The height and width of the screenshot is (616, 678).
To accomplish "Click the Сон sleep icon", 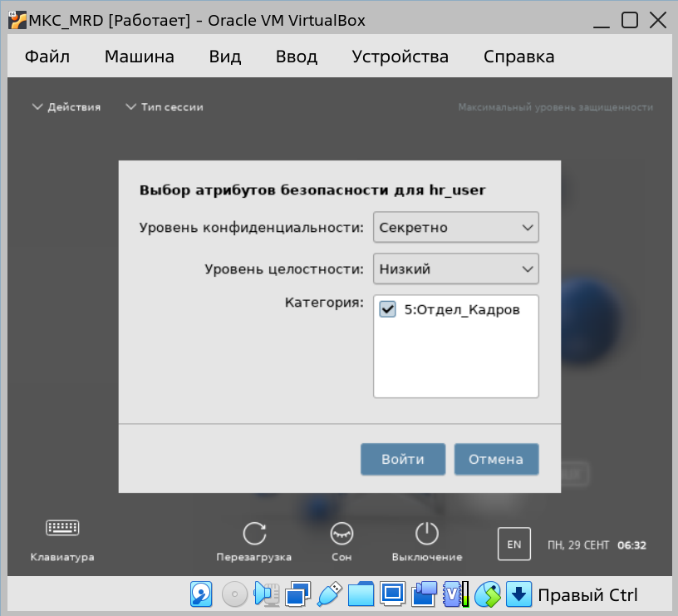I will (341, 534).
